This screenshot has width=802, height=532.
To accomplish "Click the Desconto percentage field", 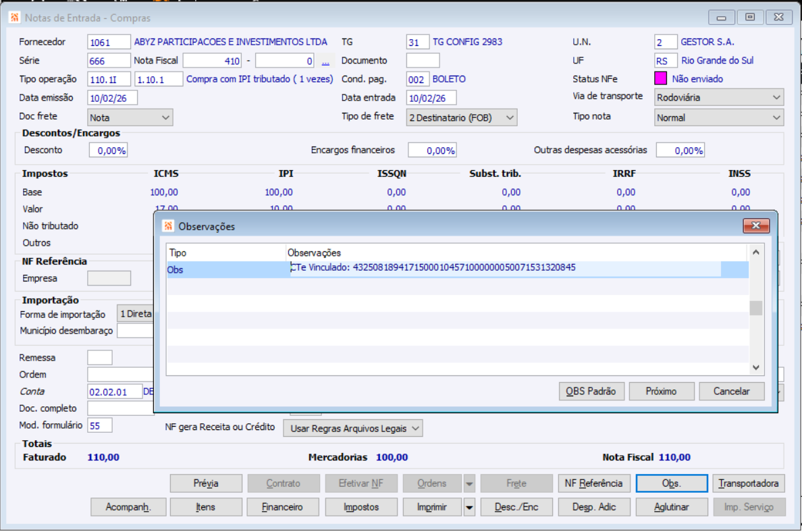I will point(109,151).
